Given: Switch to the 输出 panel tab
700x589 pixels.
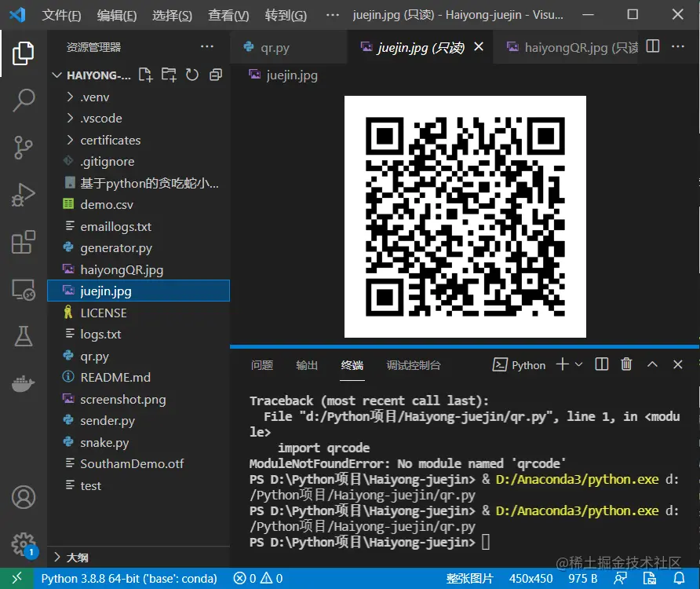Looking at the screenshot, I should coord(307,365).
